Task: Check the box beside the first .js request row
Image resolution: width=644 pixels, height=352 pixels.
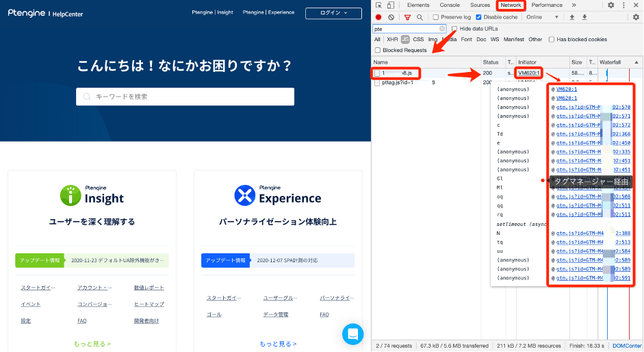Action: 377,73
